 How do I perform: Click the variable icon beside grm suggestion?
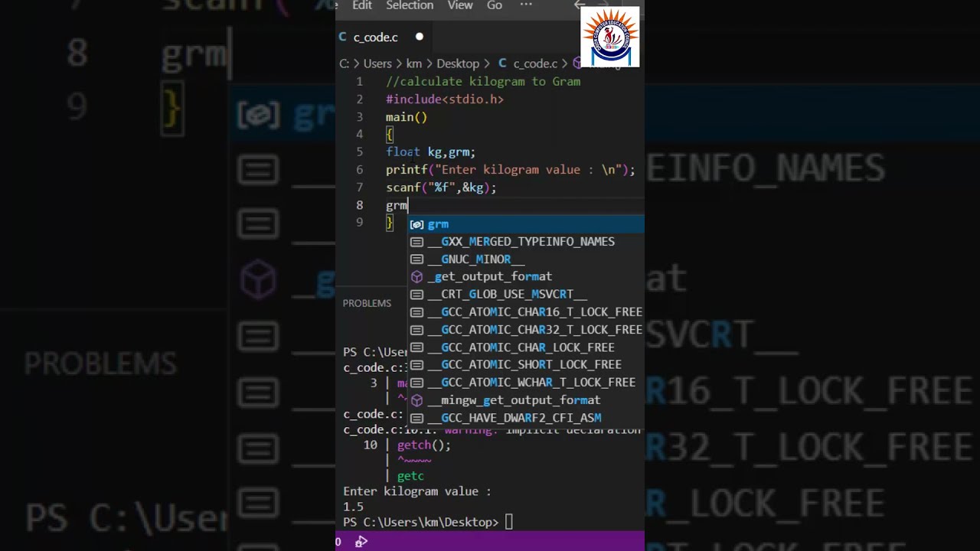pos(416,224)
